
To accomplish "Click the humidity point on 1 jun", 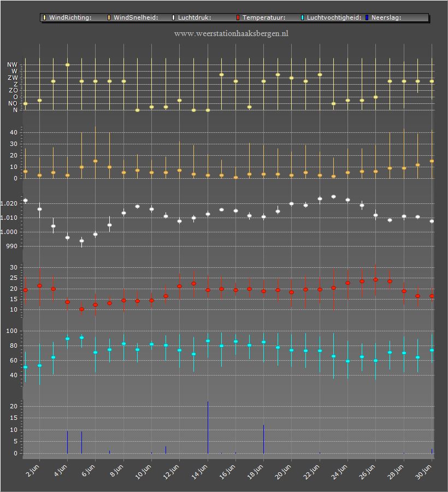I will coord(25,367).
